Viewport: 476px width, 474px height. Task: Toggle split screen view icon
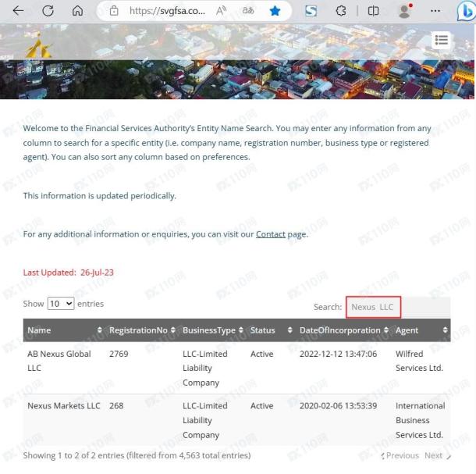click(x=373, y=11)
